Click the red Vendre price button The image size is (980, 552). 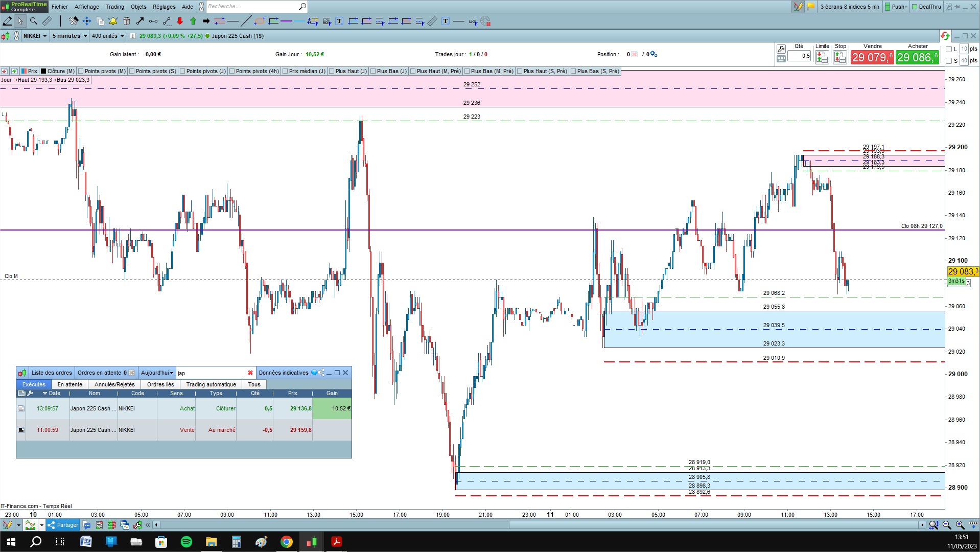click(872, 57)
